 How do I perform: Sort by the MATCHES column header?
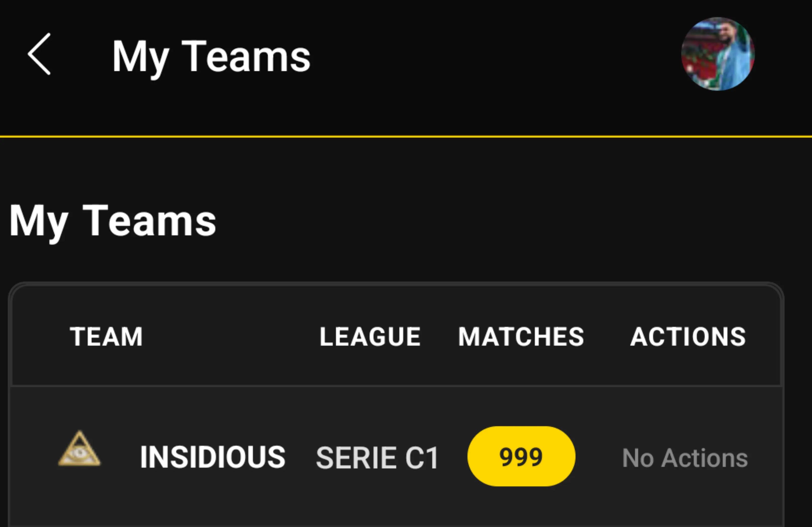521,337
